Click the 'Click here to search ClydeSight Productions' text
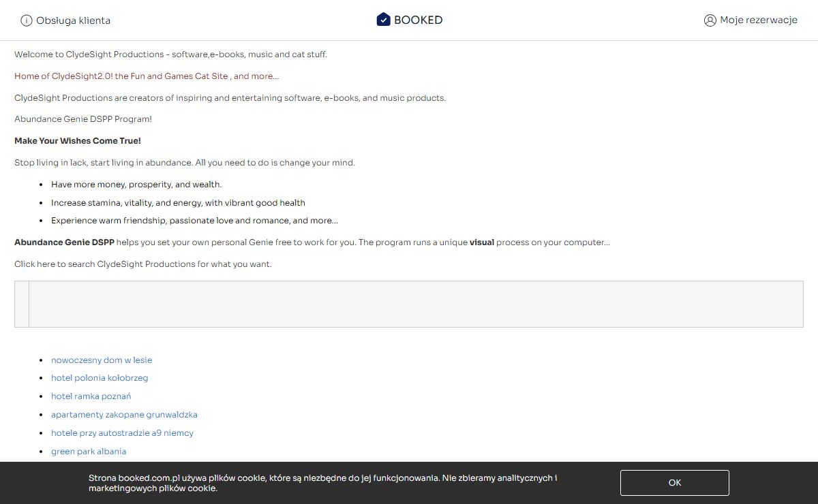The height and width of the screenshot is (504, 818). [143, 264]
